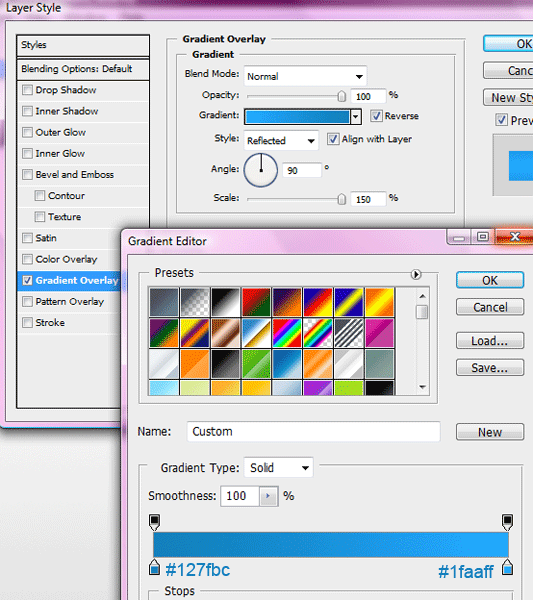Screen dimensions: 533x600
Task: Click the Save... presets button
Action: [x=490, y=368]
